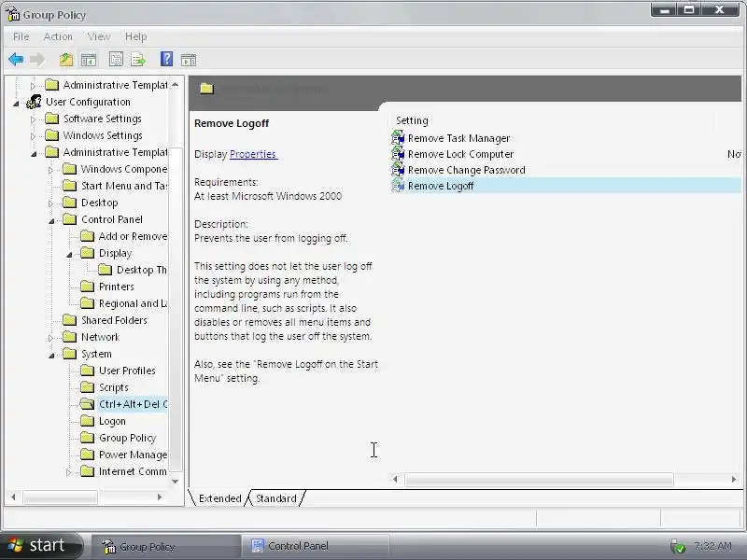Click the Forward arrow toolbar icon
747x560 pixels.
(x=37, y=60)
